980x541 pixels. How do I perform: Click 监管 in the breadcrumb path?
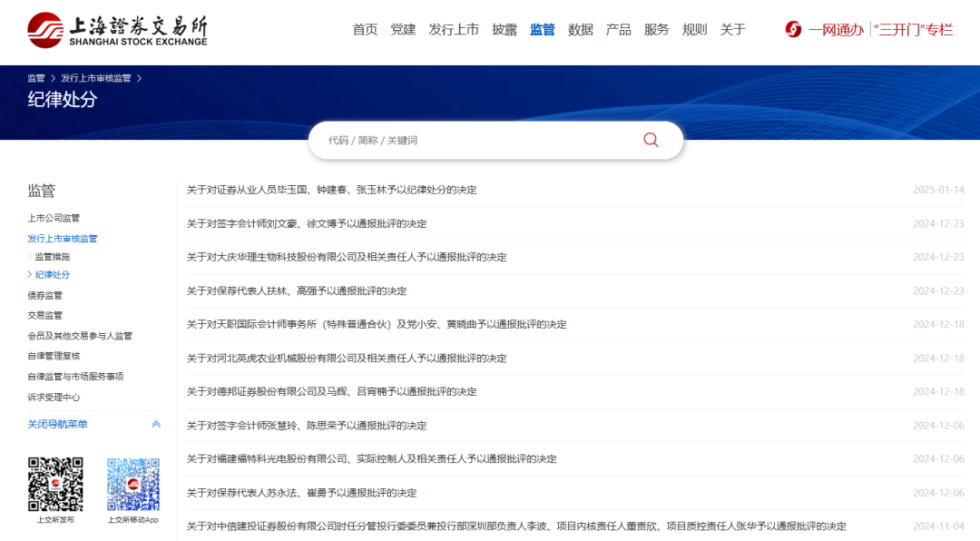coord(36,79)
